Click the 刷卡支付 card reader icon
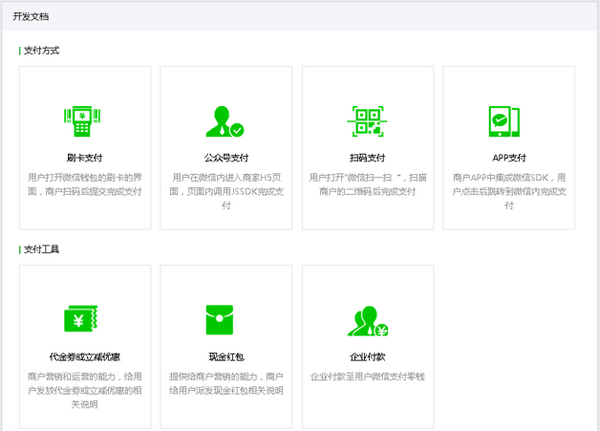The width and height of the screenshot is (600, 431). (84, 121)
